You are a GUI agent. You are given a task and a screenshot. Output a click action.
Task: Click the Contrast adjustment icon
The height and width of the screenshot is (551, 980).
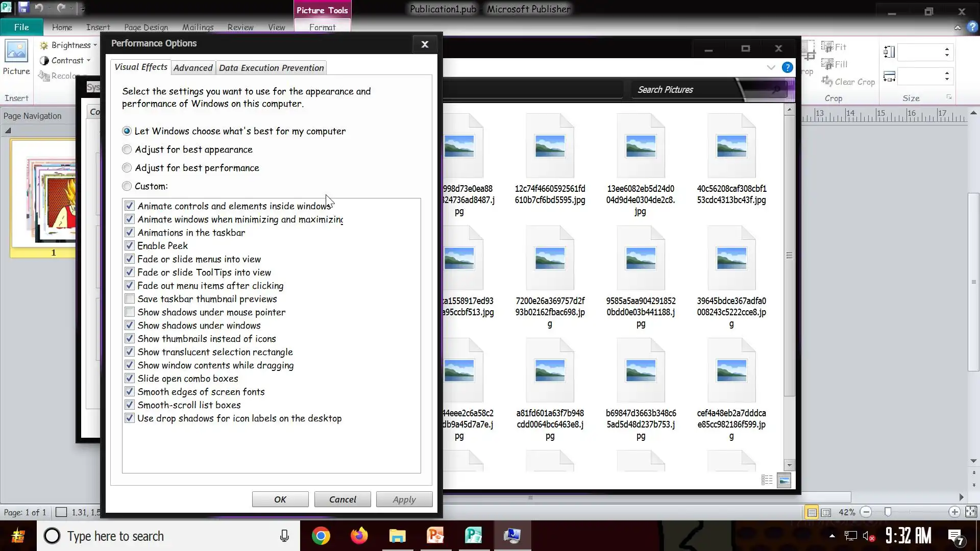(x=44, y=61)
